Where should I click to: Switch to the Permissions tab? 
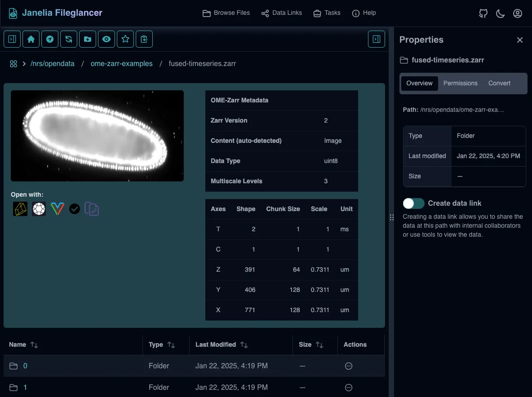tap(460, 83)
